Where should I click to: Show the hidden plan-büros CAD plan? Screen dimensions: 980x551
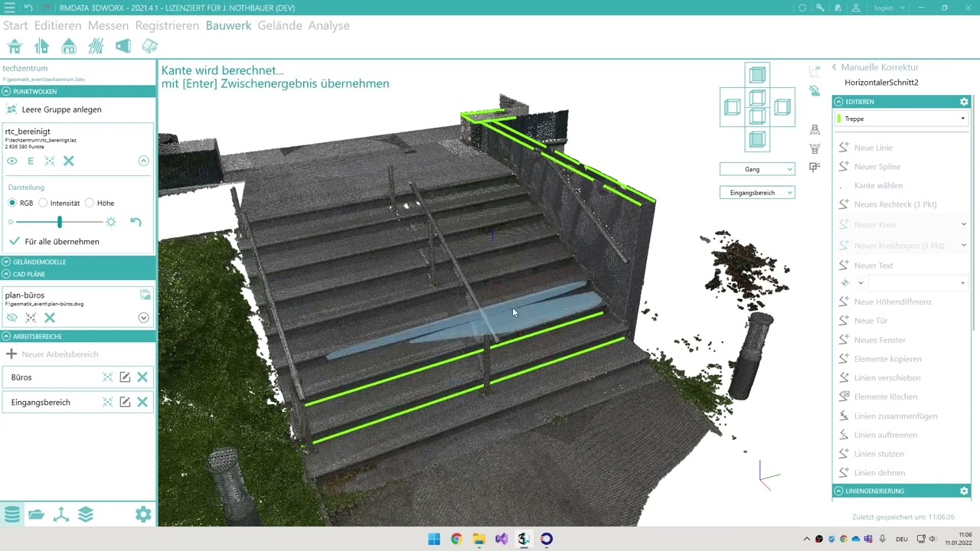[11, 318]
